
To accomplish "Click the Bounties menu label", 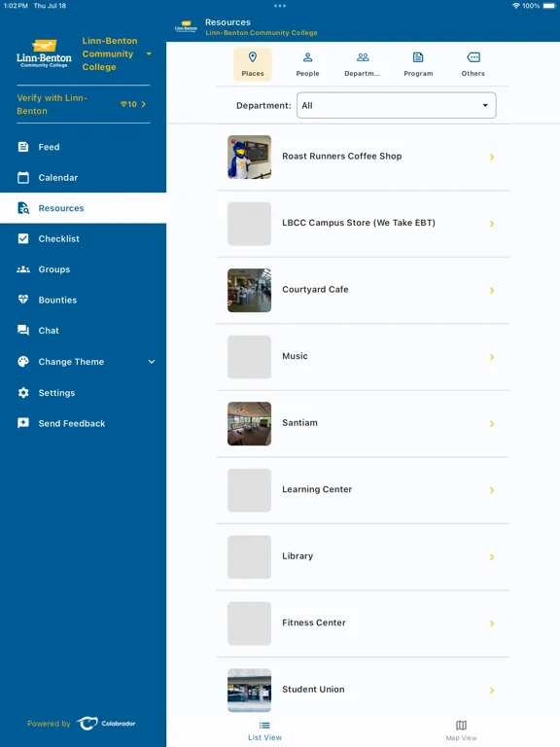I will click(57, 300).
